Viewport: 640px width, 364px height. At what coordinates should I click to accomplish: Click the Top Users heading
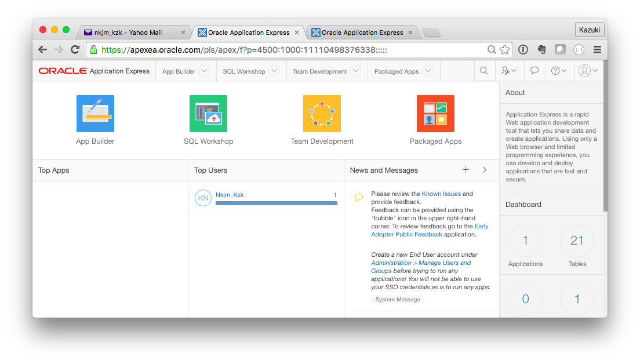(210, 170)
